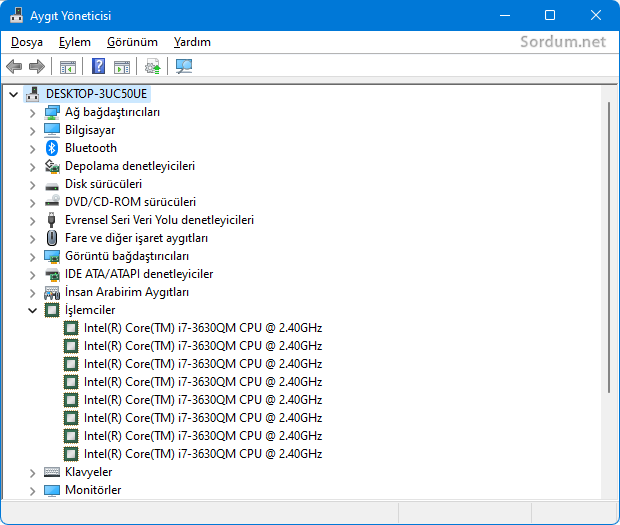
Task: Maximize the Aygıt Yöneticisi window
Action: pos(550,15)
